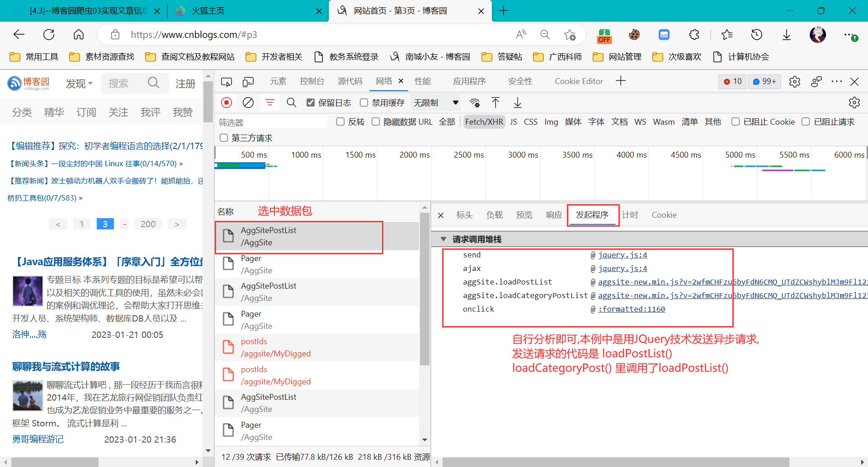The width and height of the screenshot is (868, 467).
Task: Click the clear network log icon
Action: click(248, 103)
